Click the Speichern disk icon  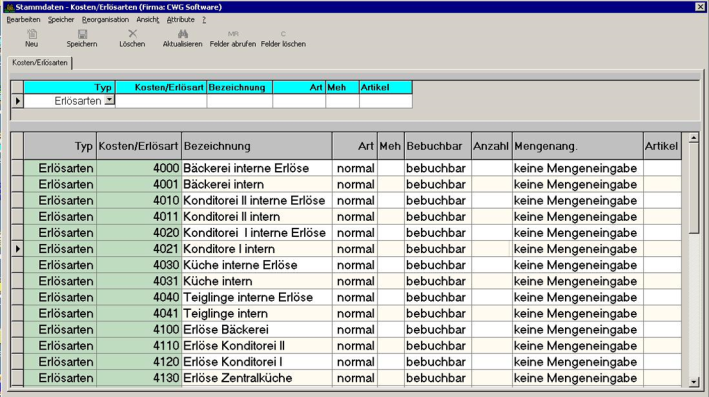click(82, 34)
